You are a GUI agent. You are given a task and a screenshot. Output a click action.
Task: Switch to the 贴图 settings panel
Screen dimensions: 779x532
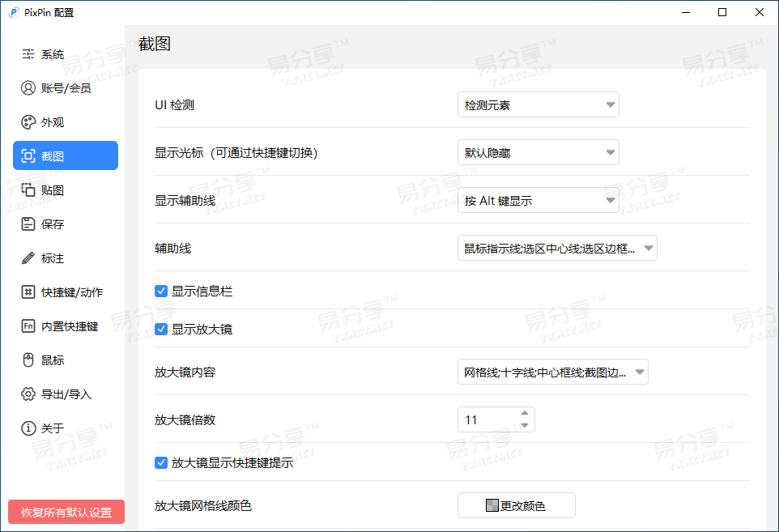[50, 189]
